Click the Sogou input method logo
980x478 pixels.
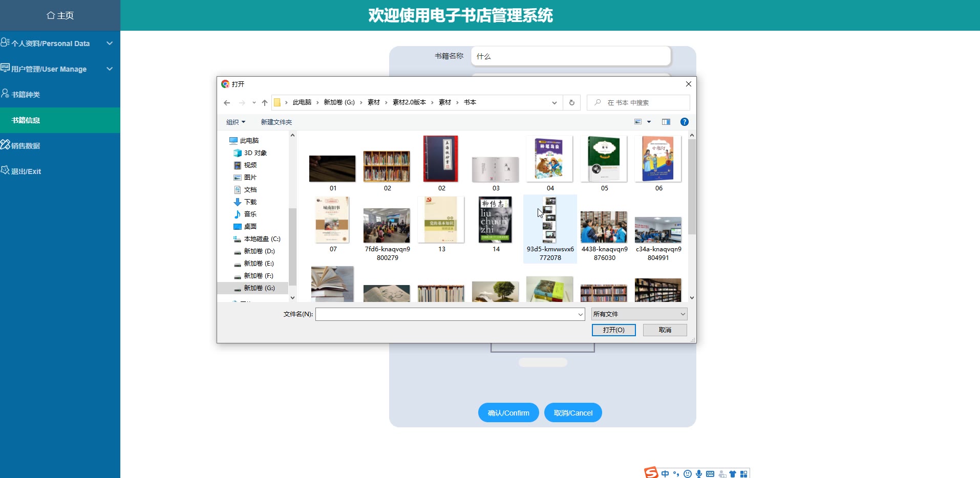pyautogui.click(x=651, y=473)
